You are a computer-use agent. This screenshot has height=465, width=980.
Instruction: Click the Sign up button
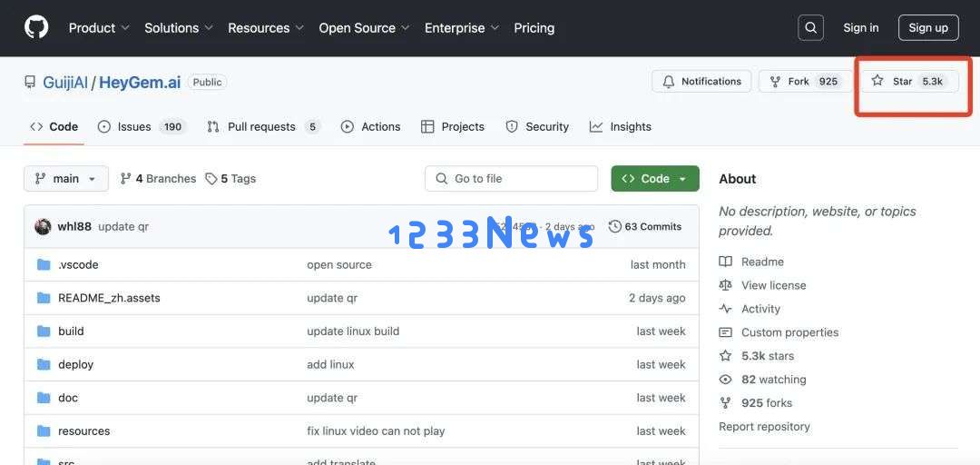[x=928, y=27]
